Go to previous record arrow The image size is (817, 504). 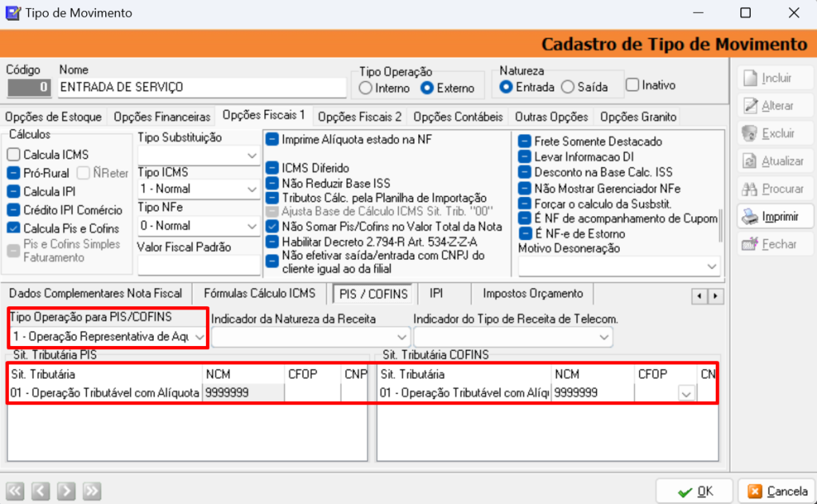click(x=41, y=490)
